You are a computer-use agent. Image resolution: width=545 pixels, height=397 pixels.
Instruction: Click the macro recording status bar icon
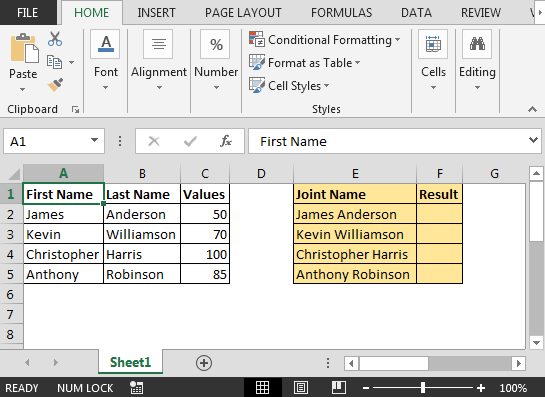(x=136, y=388)
